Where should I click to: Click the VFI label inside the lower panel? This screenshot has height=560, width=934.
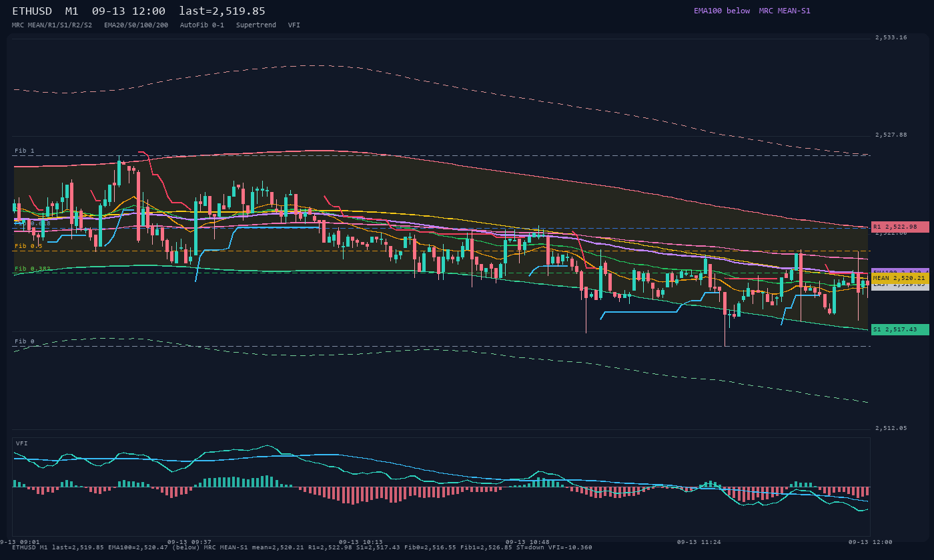22,443
